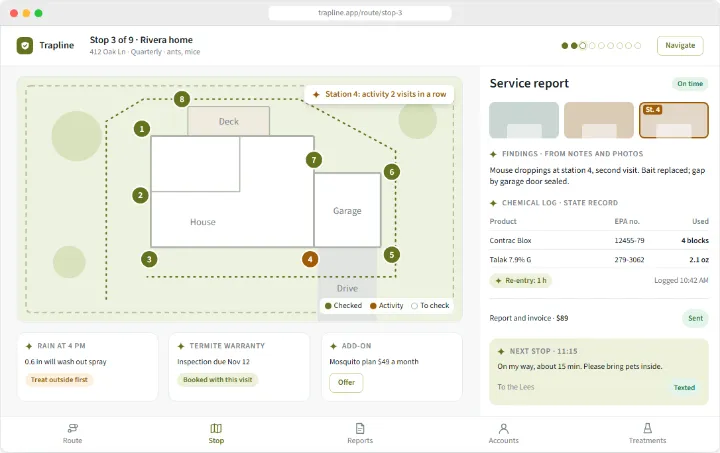
Task: Click the Sent status badge
Action: point(695,319)
